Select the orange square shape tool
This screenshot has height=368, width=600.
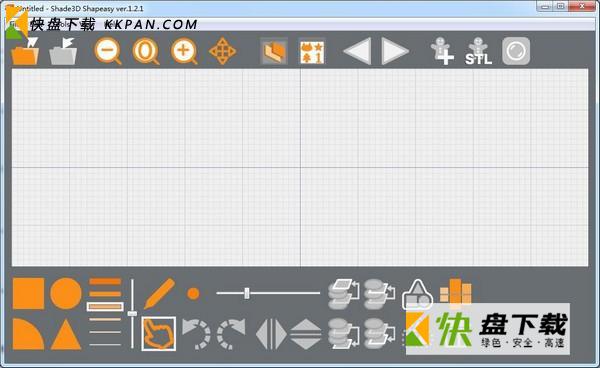coord(28,294)
